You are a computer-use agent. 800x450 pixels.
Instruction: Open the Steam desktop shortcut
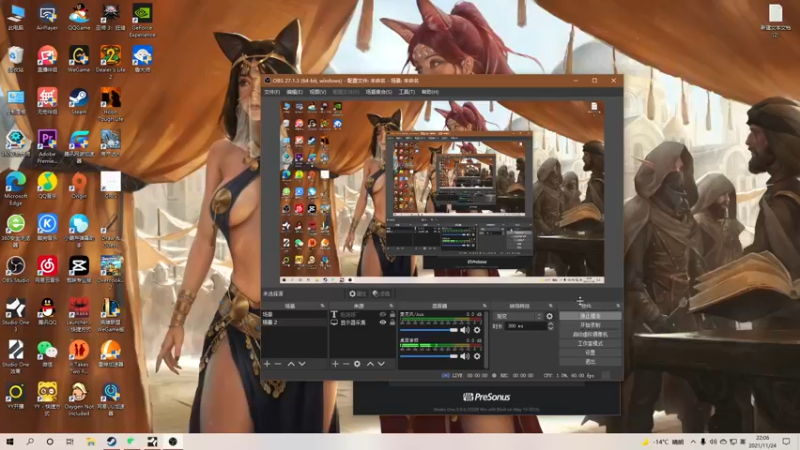79,101
